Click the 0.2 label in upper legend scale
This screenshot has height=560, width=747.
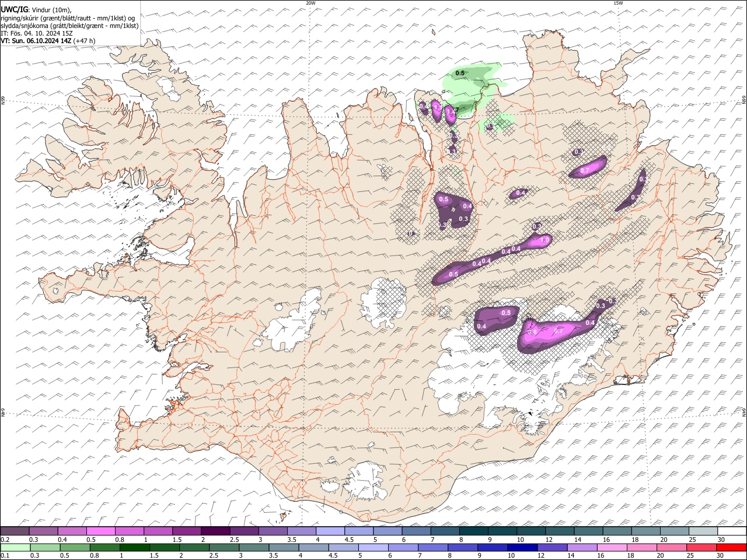pos(5,540)
